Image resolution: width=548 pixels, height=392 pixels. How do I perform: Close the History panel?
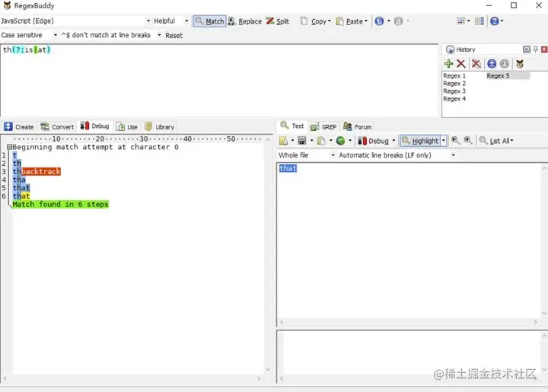pos(544,49)
